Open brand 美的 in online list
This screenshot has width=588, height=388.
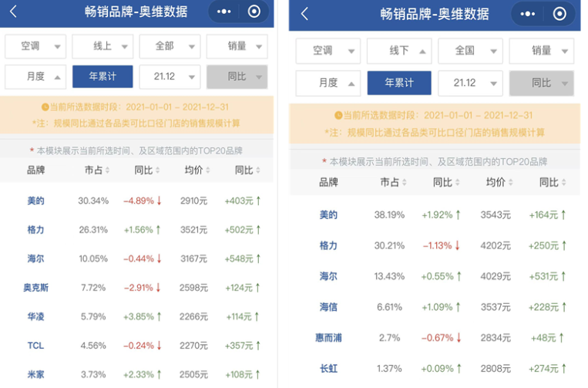[x=35, y=201]
